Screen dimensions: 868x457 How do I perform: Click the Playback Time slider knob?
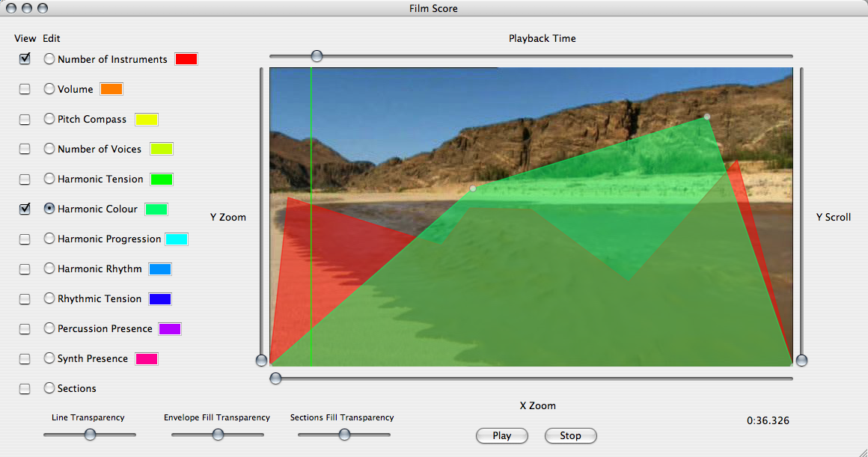point(317,56)
